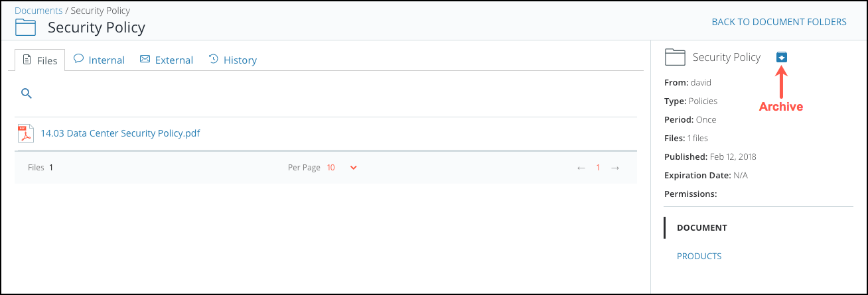Select DOCUMENT in the side menu
This screenshot has height=295, width=868.
click(702, 227)
